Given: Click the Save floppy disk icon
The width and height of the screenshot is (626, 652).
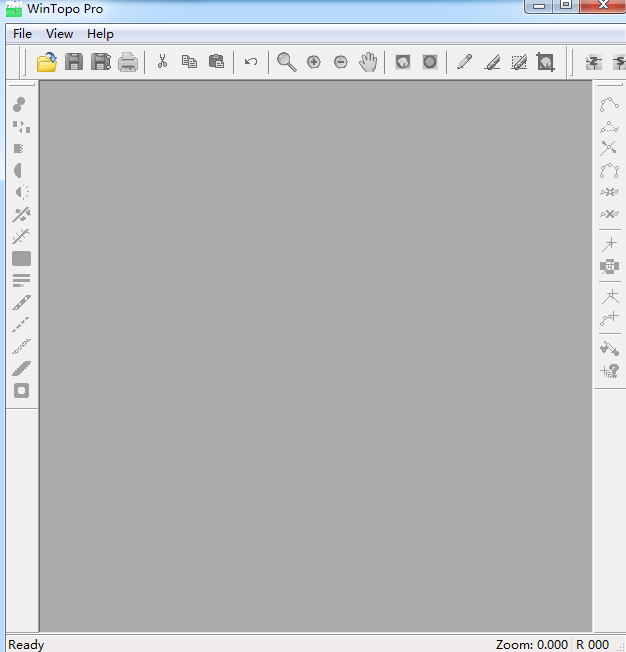Looking at the screenshot, I should click(74, 62).
